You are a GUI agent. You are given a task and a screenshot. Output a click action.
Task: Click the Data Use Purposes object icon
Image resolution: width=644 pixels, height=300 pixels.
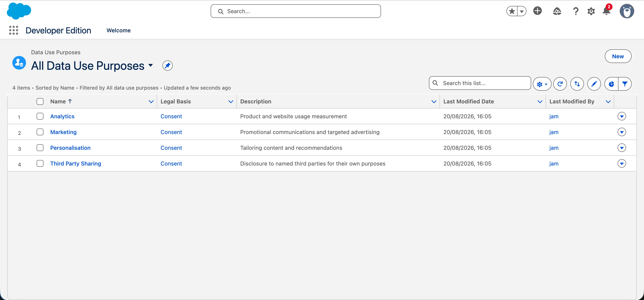point(19,63)
